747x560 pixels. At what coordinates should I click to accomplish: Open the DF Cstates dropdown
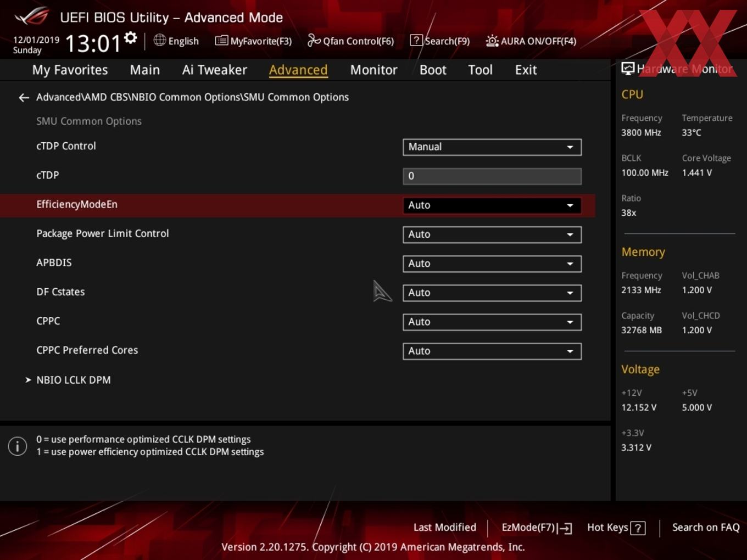(x=492, y=293)
